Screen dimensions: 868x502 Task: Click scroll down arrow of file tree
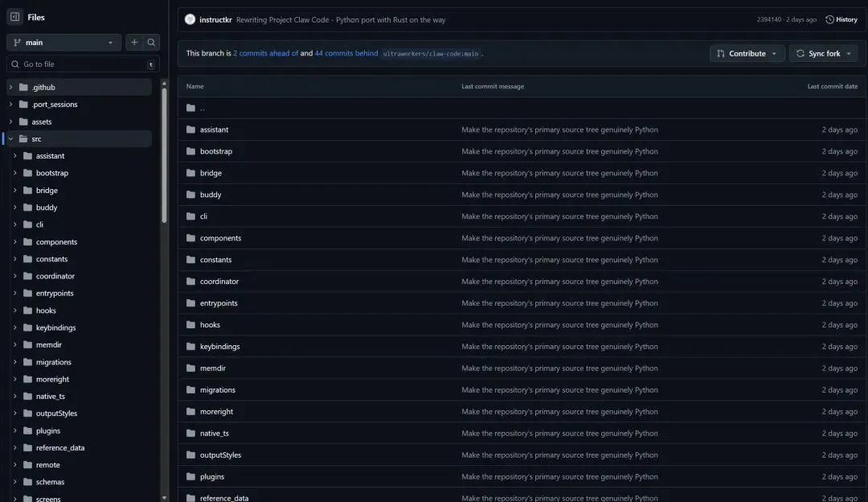[x=164, y=498]
